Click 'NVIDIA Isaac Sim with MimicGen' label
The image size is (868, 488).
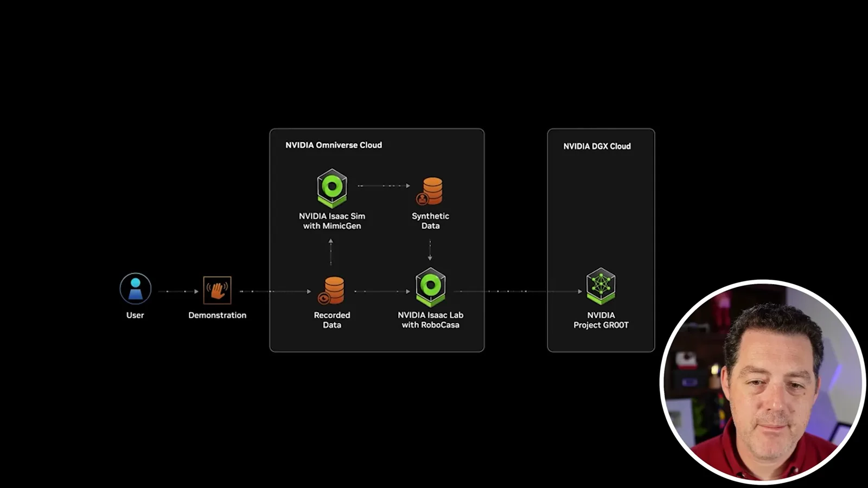(332, 221)
